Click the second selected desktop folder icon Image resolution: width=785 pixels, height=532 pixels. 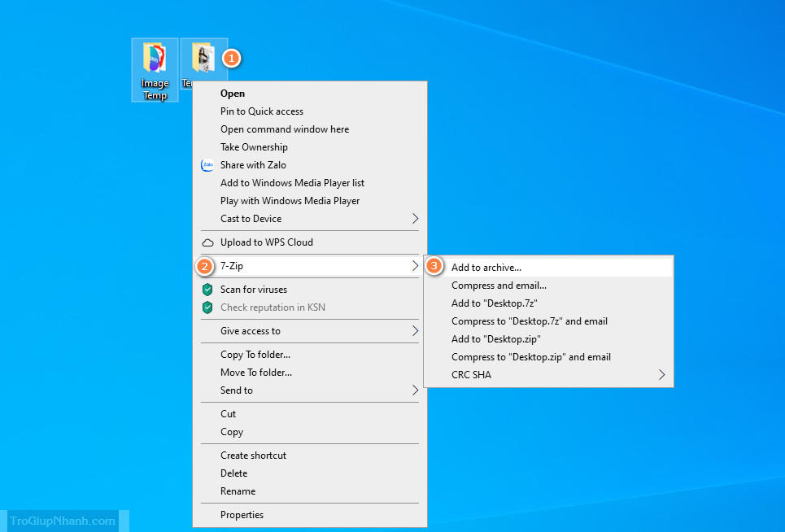coord(203,59)
